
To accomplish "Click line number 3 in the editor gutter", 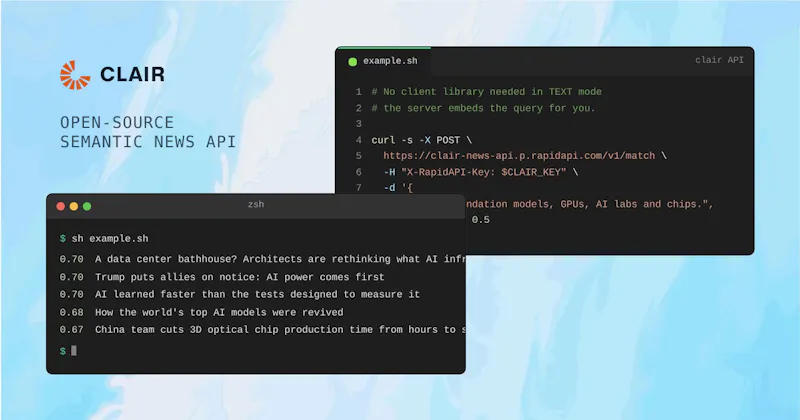I will 359,124.
